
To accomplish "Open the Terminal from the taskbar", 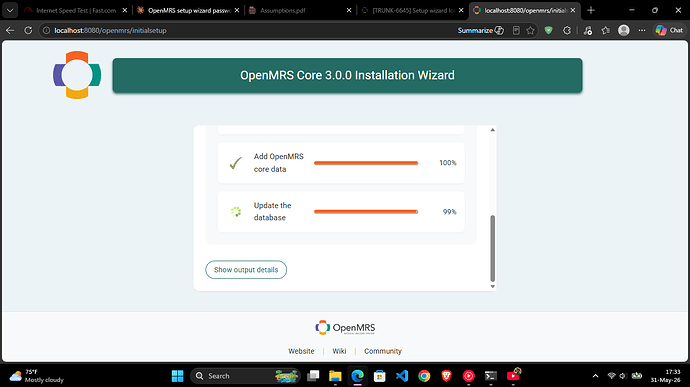I will [x=491, y=376].
